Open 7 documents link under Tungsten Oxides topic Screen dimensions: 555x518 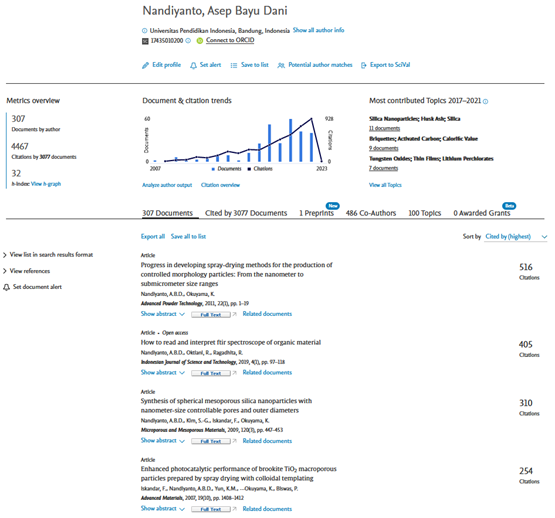[x=383, y=168]
